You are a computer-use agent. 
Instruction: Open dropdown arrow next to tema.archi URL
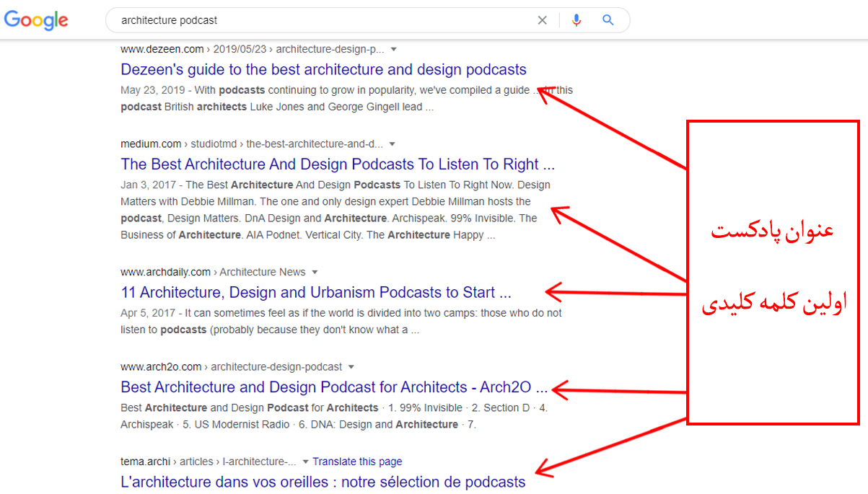pyautogui.click(x=305, y=462)
